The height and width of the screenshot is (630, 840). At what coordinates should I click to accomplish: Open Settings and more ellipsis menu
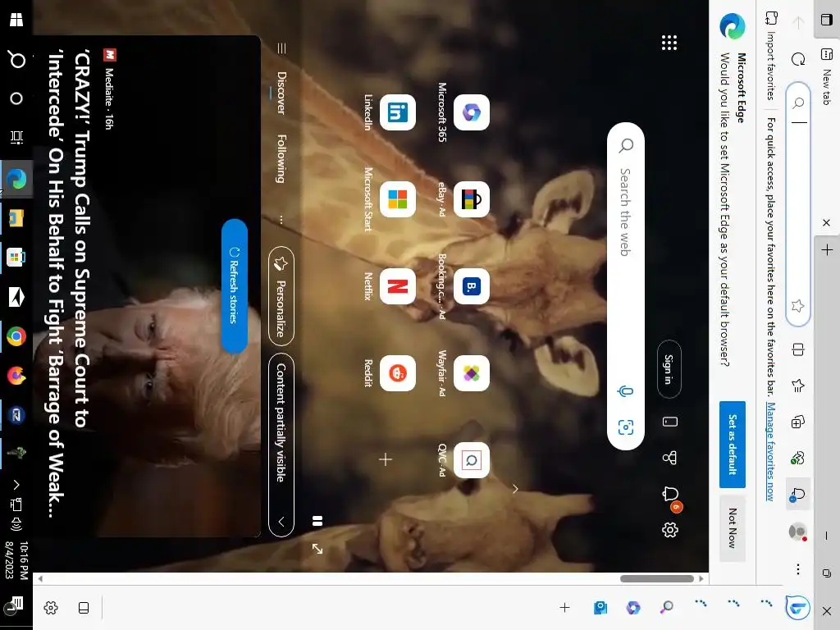(x=797, y=569)
